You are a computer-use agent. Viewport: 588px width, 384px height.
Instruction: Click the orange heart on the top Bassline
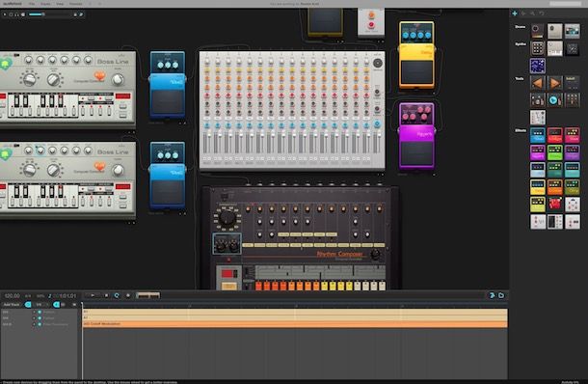tap(99, 76)
